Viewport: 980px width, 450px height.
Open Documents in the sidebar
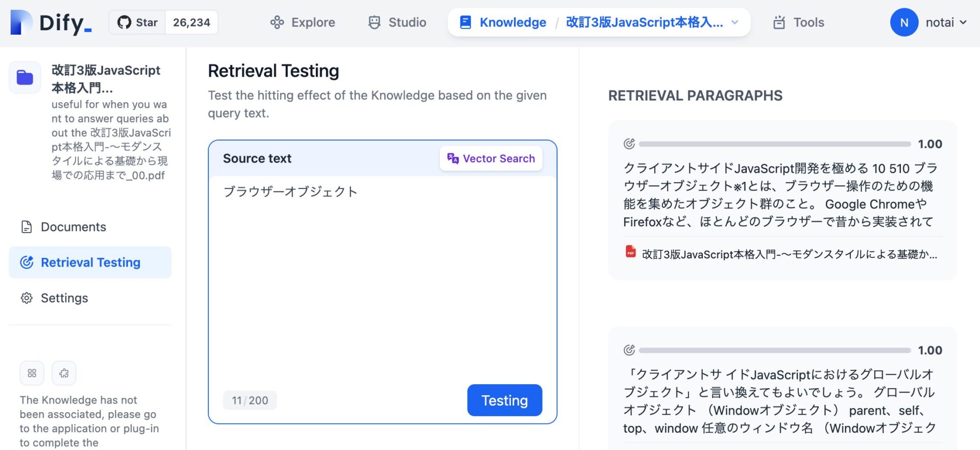coord(73,227)
